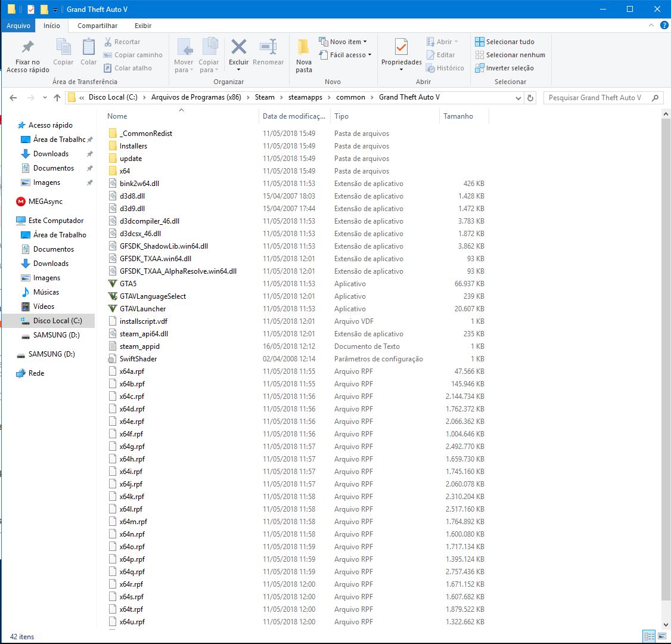Click Copiar caminho in the ribbon
Viewport: 671px width, 644px height.
pos(133,55)
